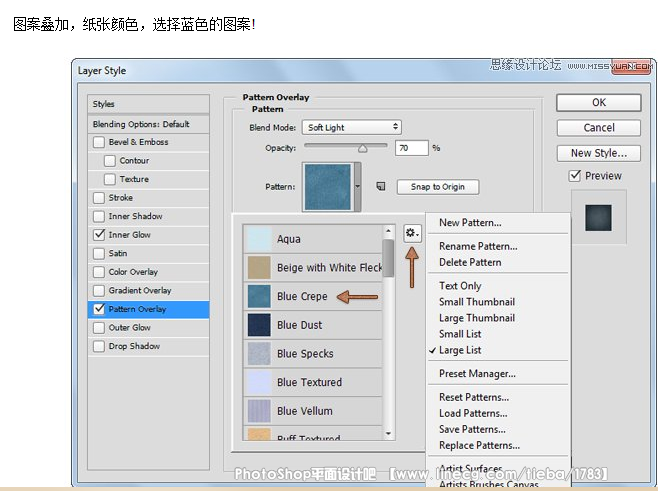658x491 pixels.
Task: Click pattern list scrollbar up arrow
Action: [388, 231]
